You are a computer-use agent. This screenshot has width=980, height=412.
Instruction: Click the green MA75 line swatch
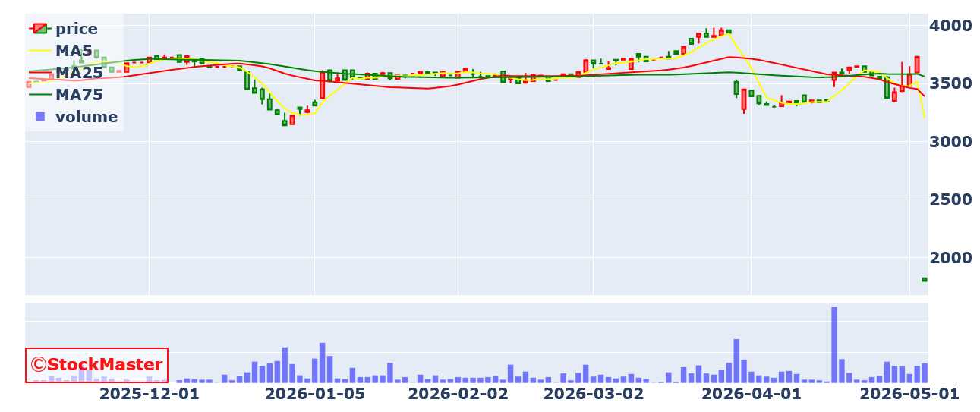tap(40, 95)
